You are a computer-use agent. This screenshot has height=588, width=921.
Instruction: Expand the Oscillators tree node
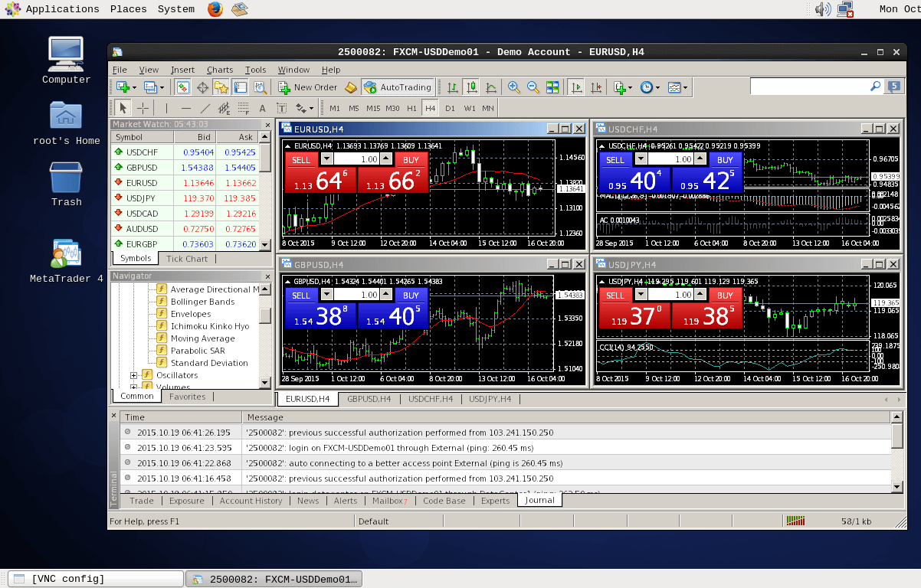tap(133, 375)
